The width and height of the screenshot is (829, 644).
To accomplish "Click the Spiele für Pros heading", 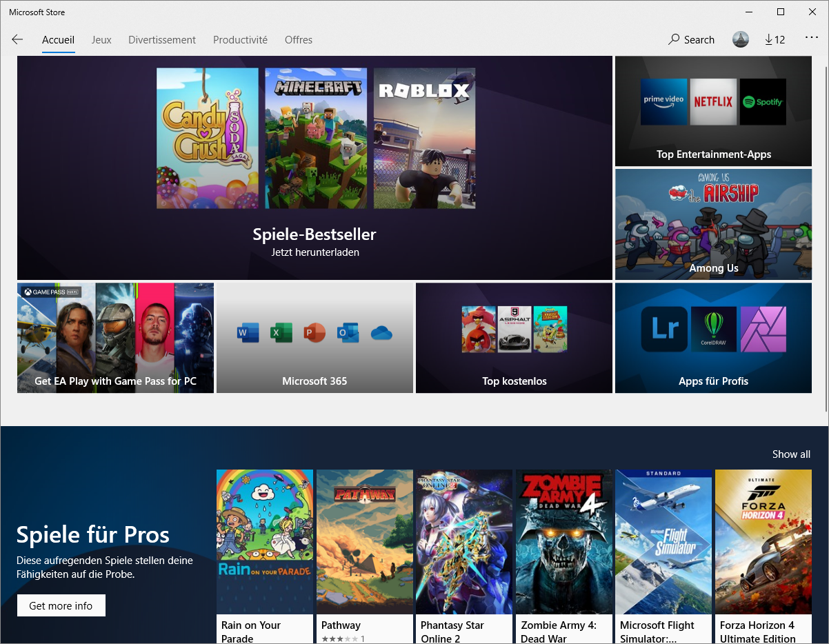I will (93, 534).
